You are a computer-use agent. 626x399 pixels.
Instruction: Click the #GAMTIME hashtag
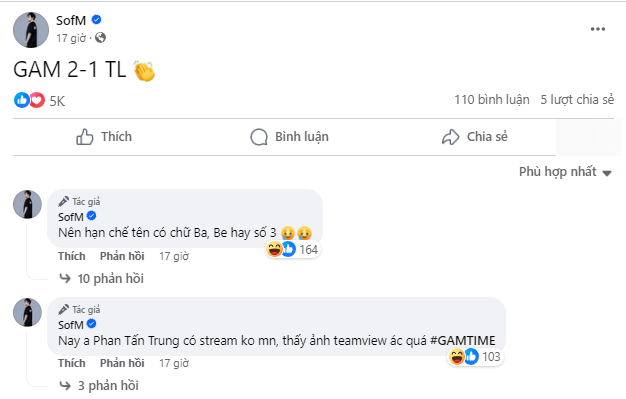click(463, 341)
